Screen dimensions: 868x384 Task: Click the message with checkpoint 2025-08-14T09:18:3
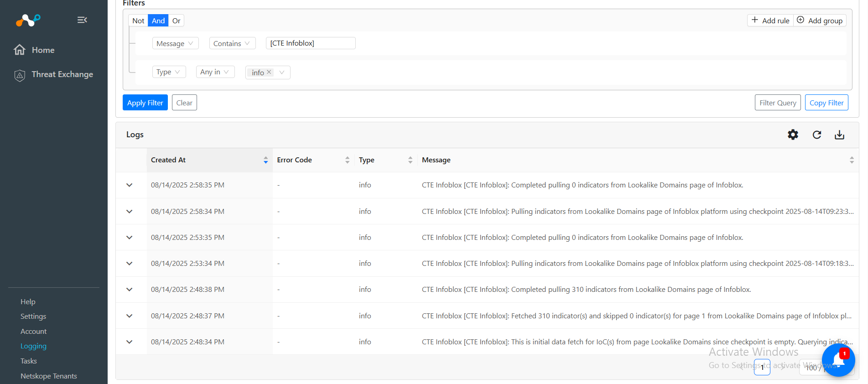point(638,264)
